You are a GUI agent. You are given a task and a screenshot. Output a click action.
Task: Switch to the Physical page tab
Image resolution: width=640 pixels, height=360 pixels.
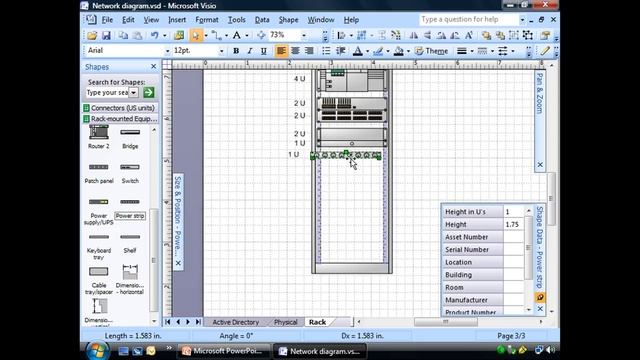pos(285,322)
